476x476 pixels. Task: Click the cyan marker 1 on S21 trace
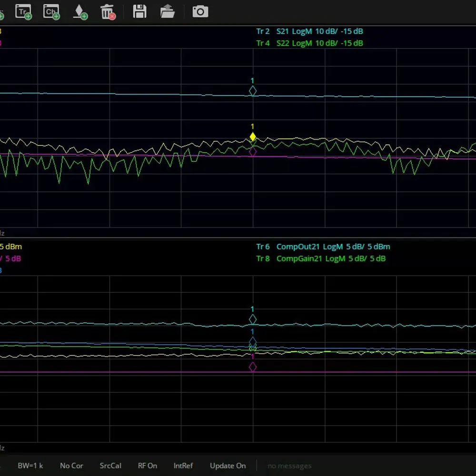click(x=253, y=91)
